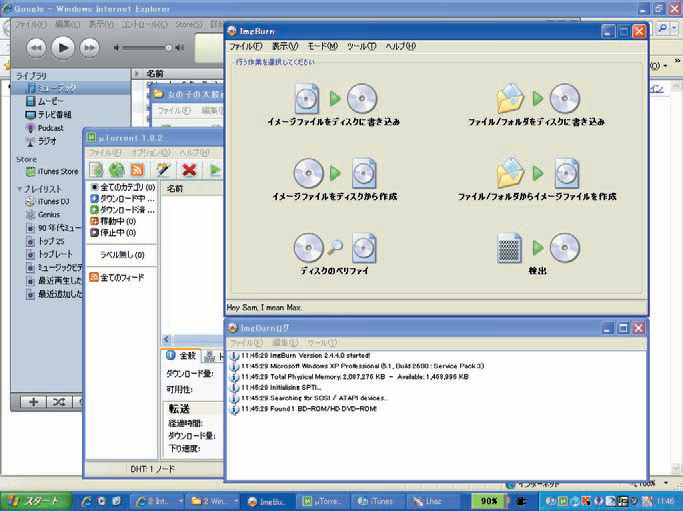Viewport: 683px width, 511px height.
Task: Click iTunes add playlist plus button
Action: point(34,402)
